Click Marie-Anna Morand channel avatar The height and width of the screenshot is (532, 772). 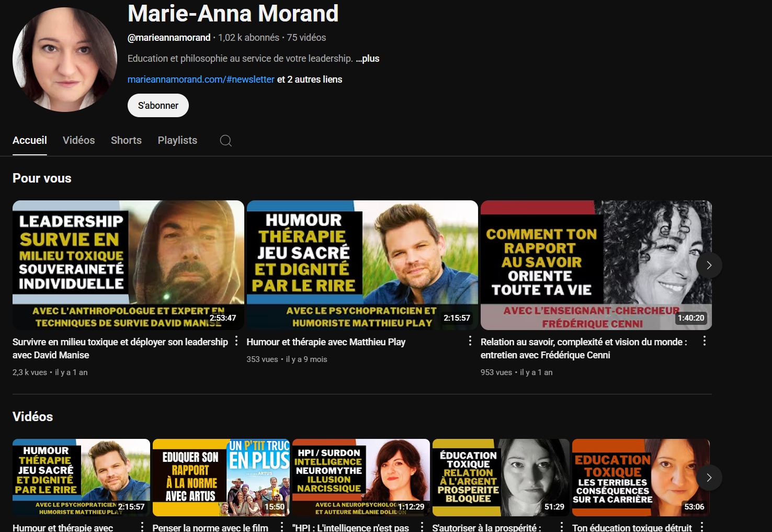coord(65,60)
